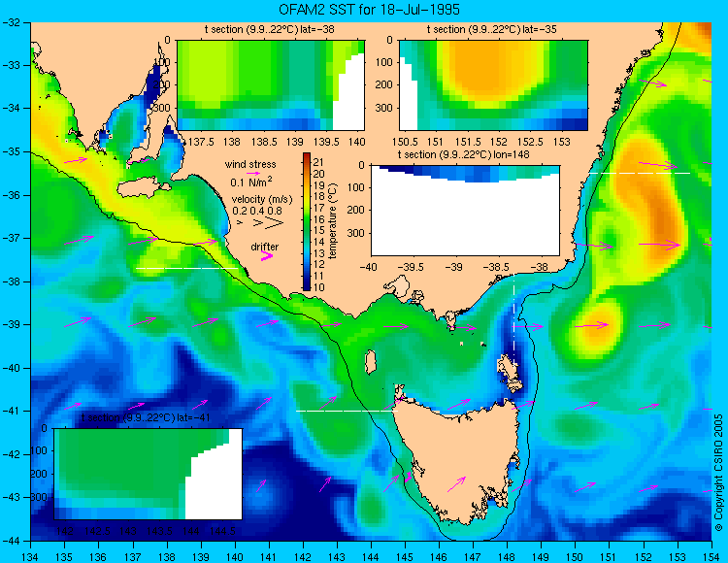Click the title "OFAM2 SST for 18-Jul-1995"

click(369, 10)
